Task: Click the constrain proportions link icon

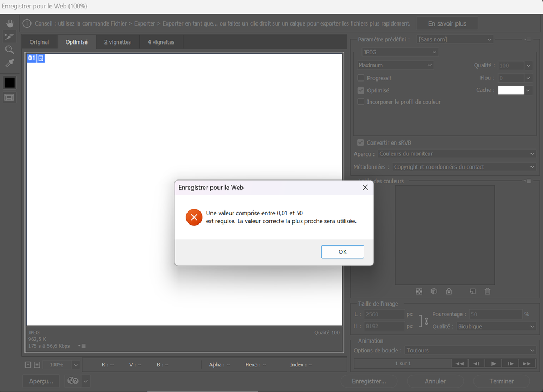Action: point(426,321)
